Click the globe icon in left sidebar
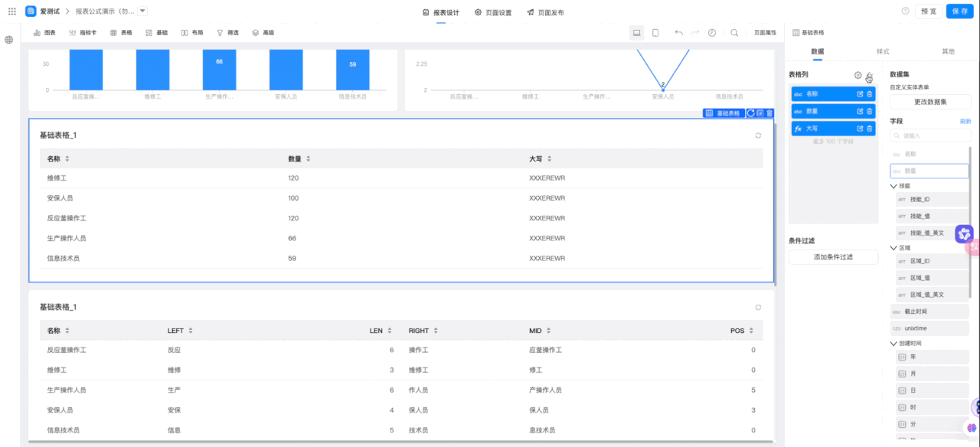 9,40
